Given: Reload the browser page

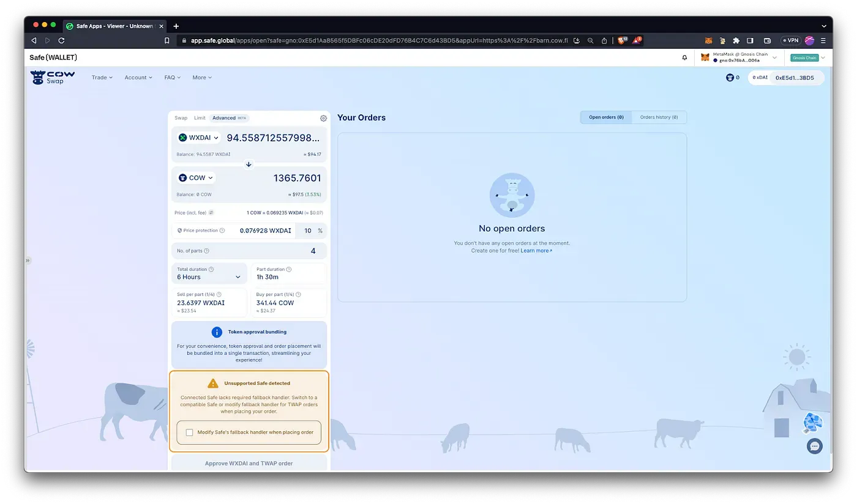Looking at the screenshot, I should point(61,40).
